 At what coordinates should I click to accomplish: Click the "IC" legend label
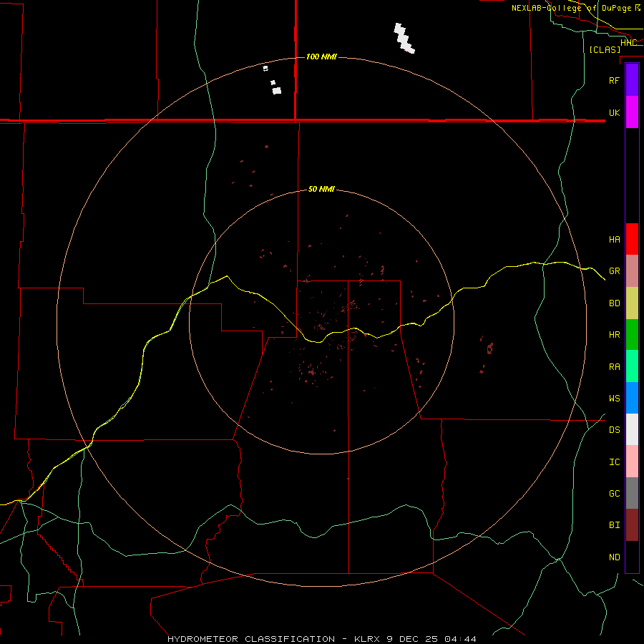(615, 462)
